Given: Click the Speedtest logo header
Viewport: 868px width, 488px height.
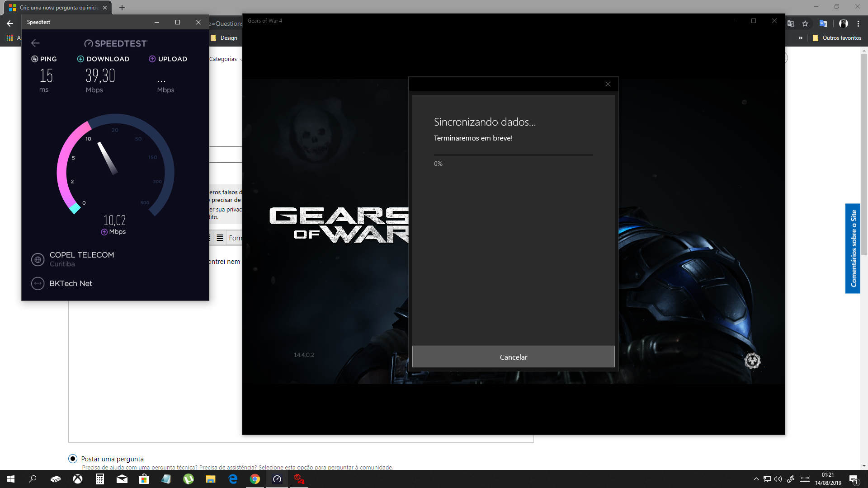Looking at the screenshot, I should (116, 43).
